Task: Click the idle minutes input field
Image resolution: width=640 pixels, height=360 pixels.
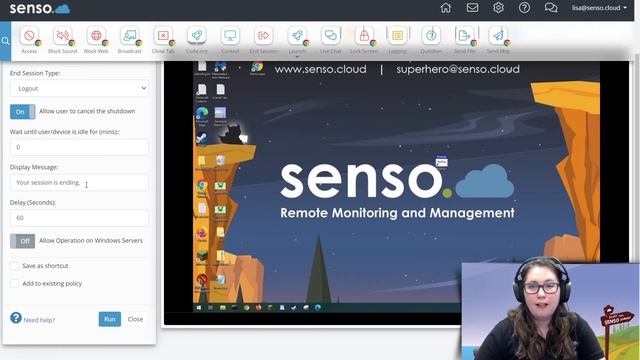Action: click(x=79, y=147)
